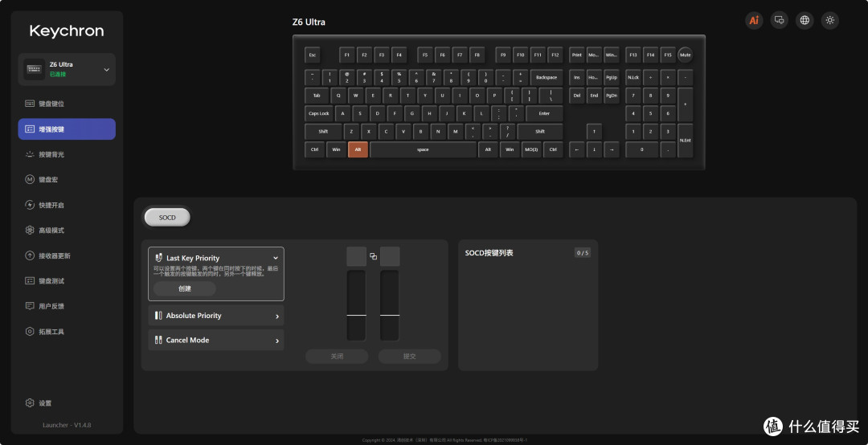Screen dimensions: 868x445
Task: Click the round Mute knob
Action: tap(686, 55)
